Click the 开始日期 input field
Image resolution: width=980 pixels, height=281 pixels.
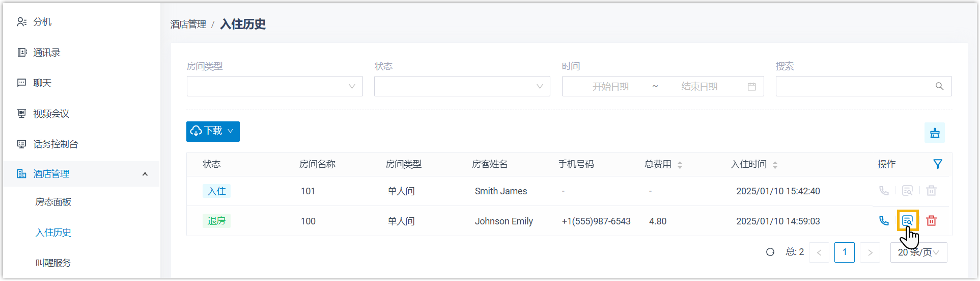pos(610,87)
